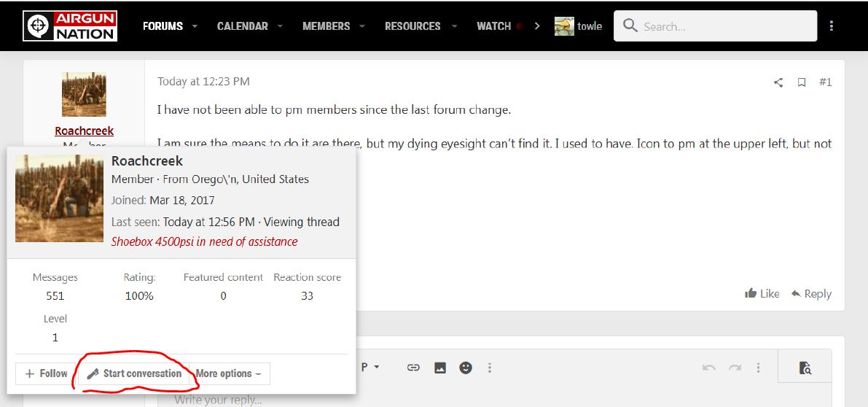This screenshot has width=868, height=407.
Task: Click the magnifying glass search icon
Action: coord(630,26)
